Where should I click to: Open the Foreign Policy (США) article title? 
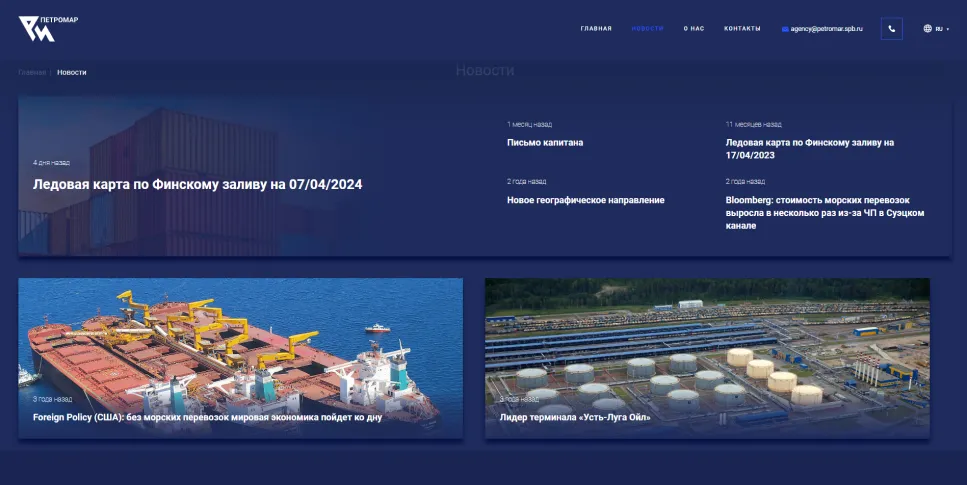[207, 417]
